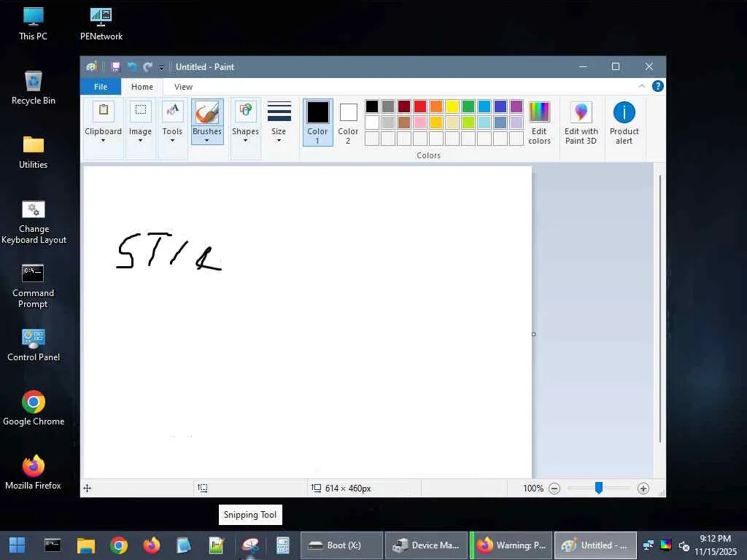Screen dimensions: 747x560
Task: Click the zoom in plus button
Action: click(x=643, y=488)
